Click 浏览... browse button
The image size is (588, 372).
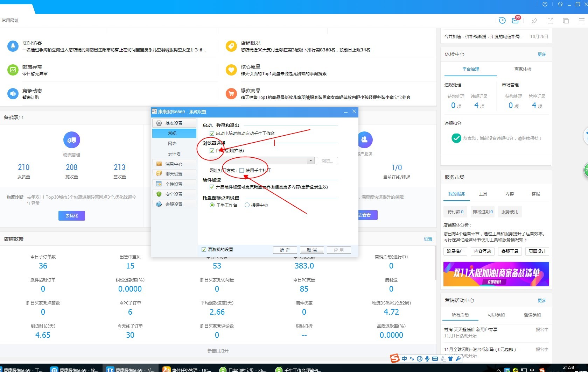(327, 161)
